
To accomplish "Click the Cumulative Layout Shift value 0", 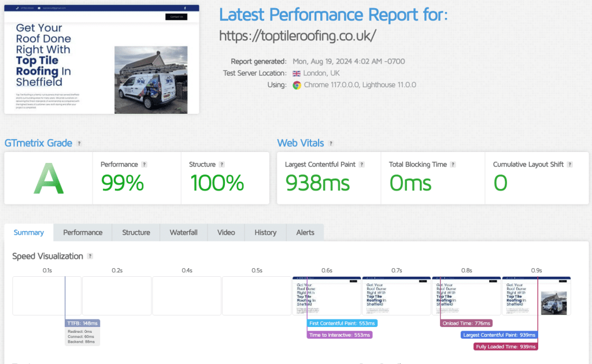I will coord(500,183).
